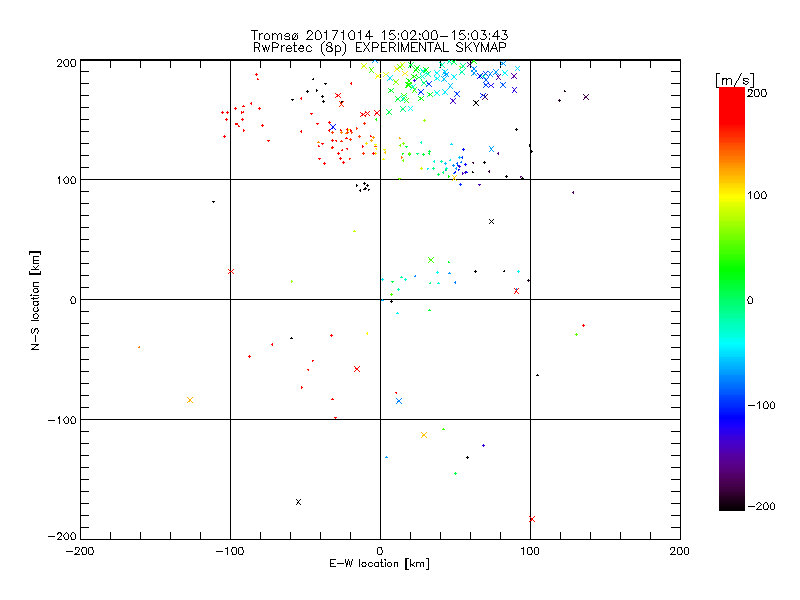Click the y-axis '-200' tick label
800x600 pixels.
pyautogui.click(x=62, y=536)
